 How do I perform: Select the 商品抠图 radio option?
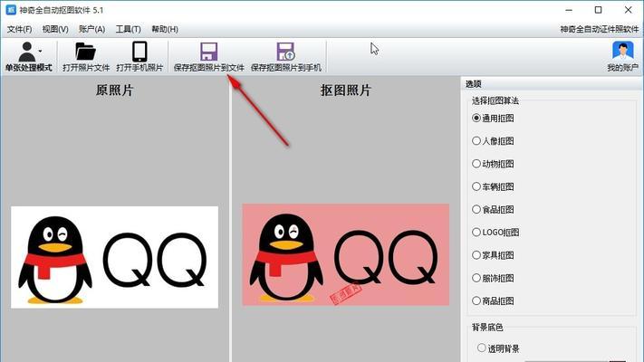[493, 300]
